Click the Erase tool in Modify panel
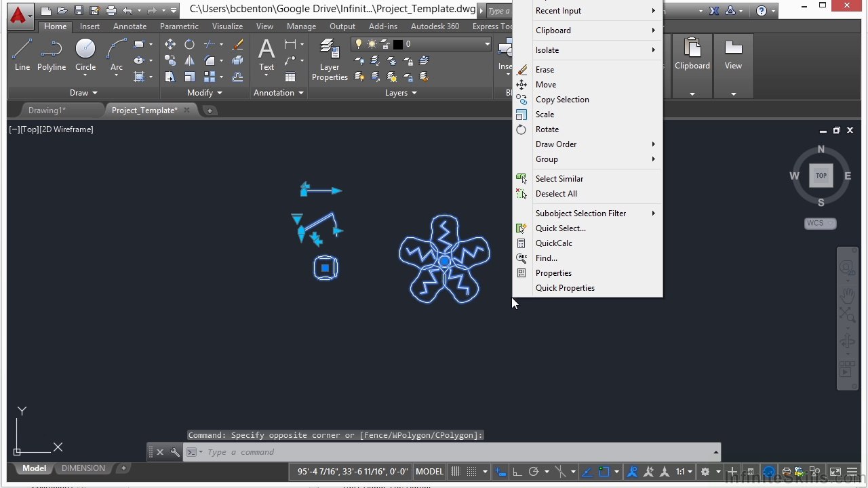 pyautogui.click(x=237, y=44)
